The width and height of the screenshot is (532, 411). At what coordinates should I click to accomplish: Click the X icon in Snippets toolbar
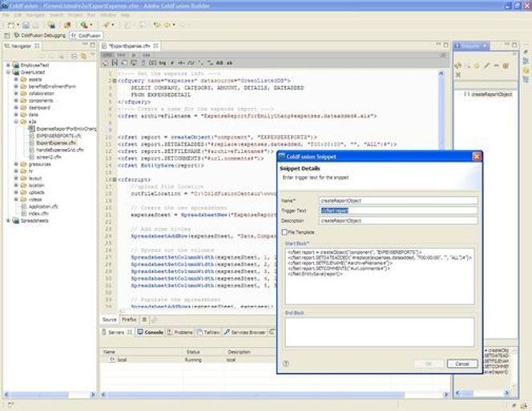click(x=458, y=75)
